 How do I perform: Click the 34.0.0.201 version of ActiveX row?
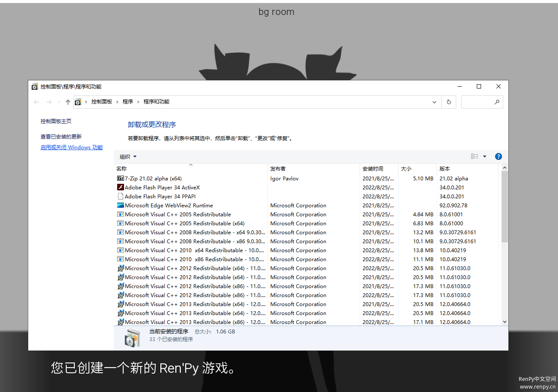[x=452, y=187]
